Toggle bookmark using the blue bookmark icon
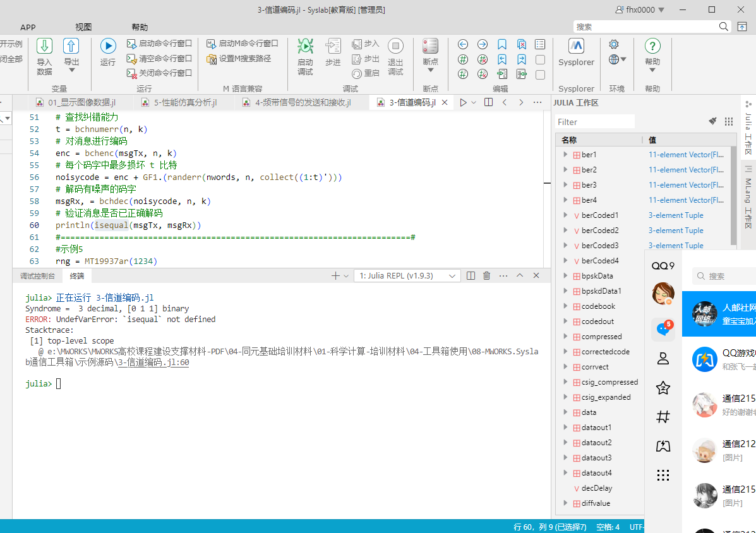756x533 pixels. click(x=502, y=44)
